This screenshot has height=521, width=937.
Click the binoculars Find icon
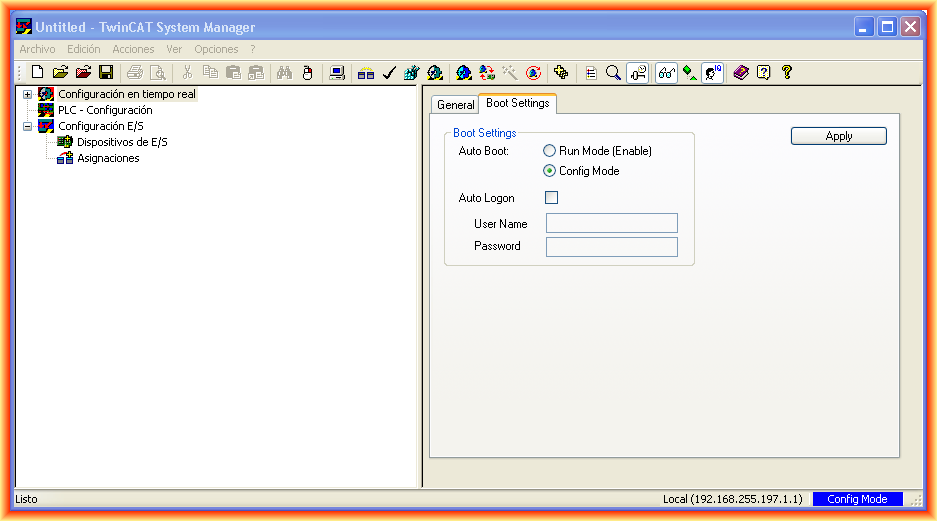tap(284, 72)
